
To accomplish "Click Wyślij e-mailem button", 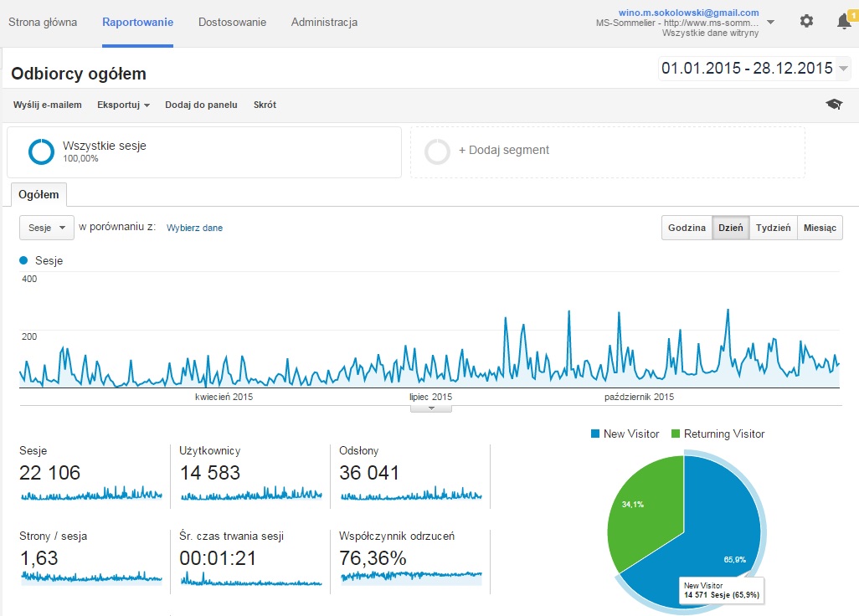I will (x=48, y=105).
